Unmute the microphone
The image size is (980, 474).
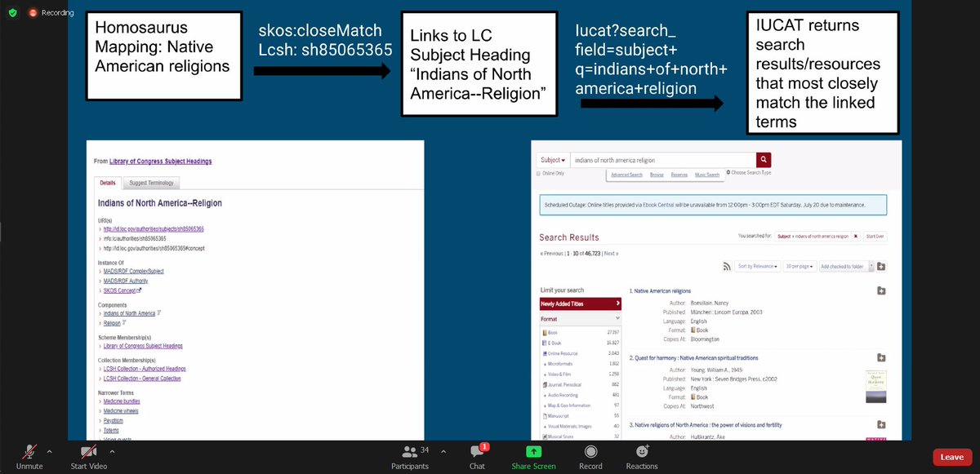click(29, 457)
